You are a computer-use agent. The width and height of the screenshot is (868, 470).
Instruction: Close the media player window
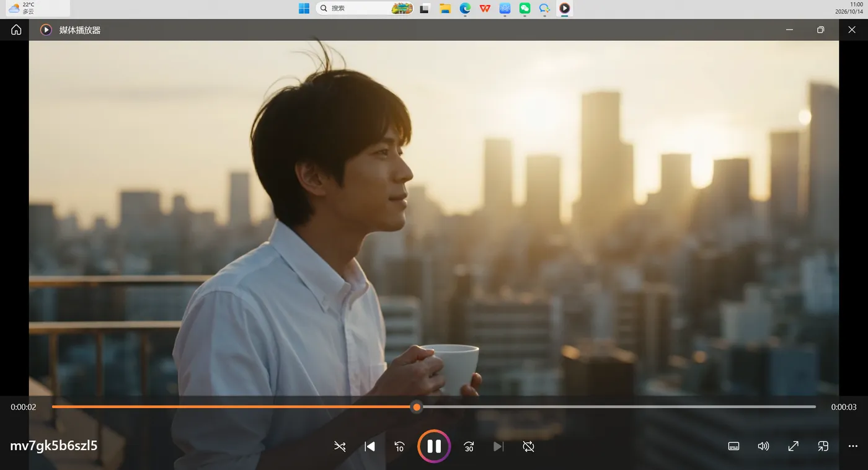(852, 30)
